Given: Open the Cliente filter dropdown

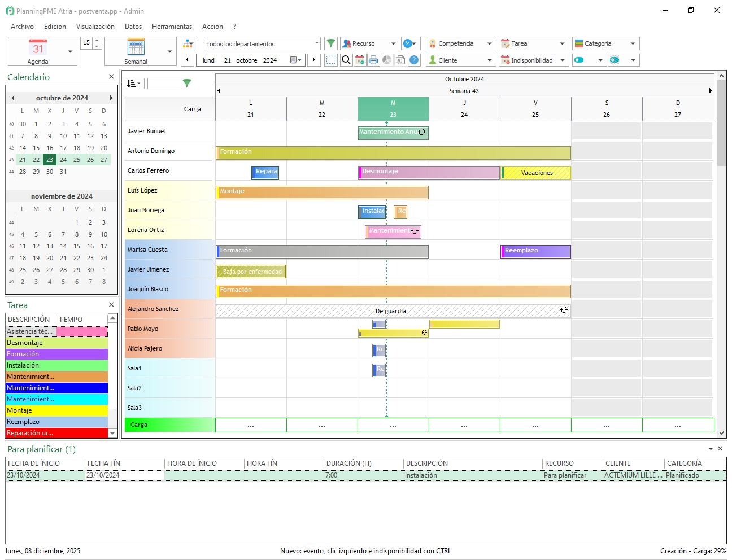Looking at the screenshot, I should 461,60.
